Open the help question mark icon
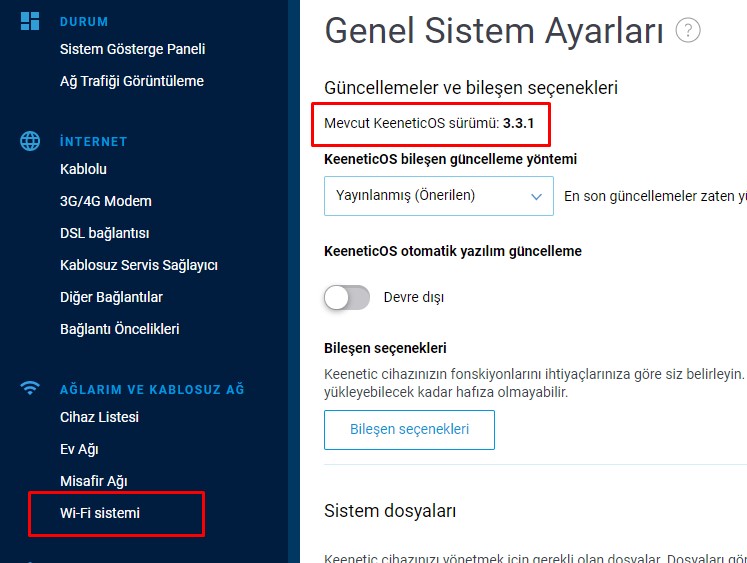Screen dimensions: 747x563 (688, 30)
